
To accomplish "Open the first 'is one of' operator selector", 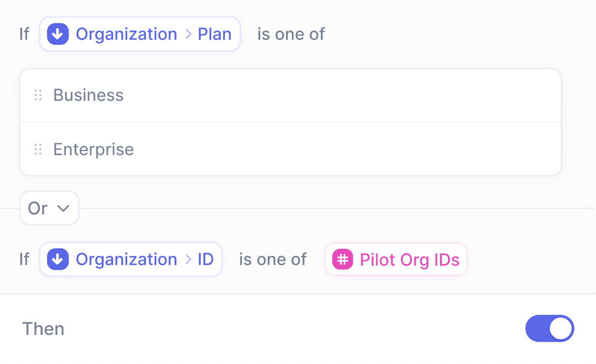I will (291, 34).
